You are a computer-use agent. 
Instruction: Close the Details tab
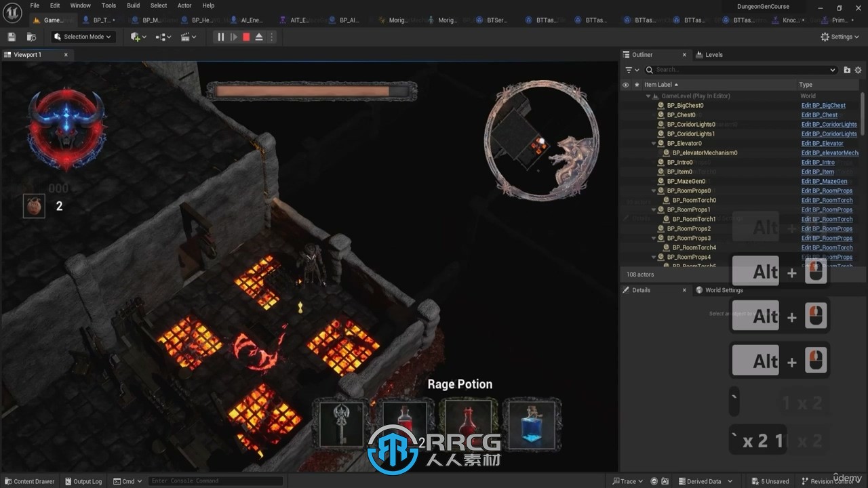684,290
